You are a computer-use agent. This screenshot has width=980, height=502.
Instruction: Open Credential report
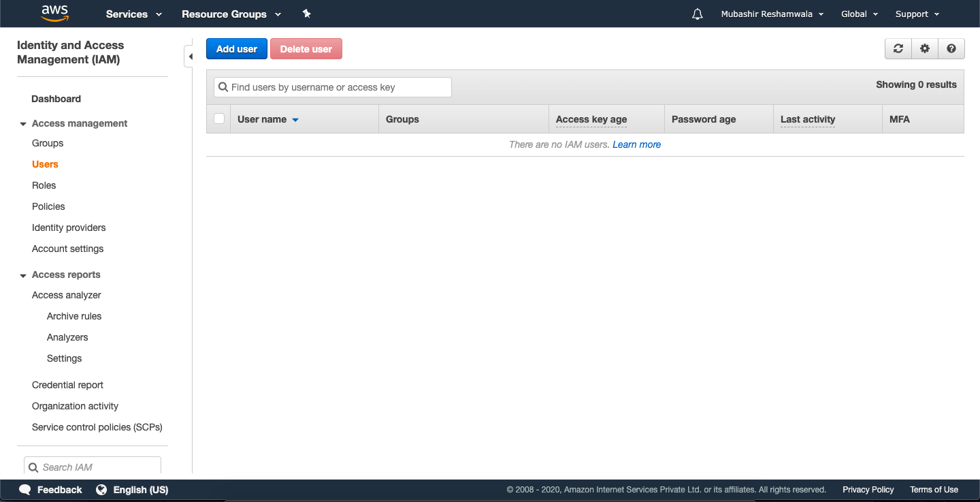click(x=67, y=385)
